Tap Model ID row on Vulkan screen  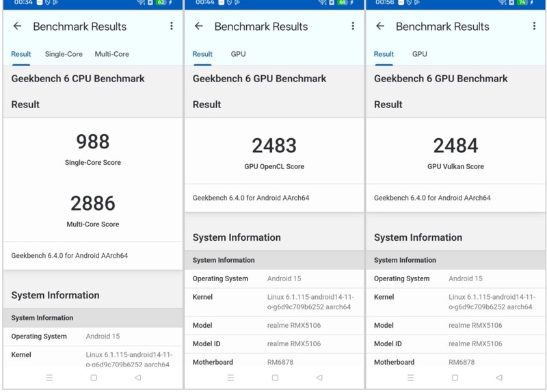(455, 344)
